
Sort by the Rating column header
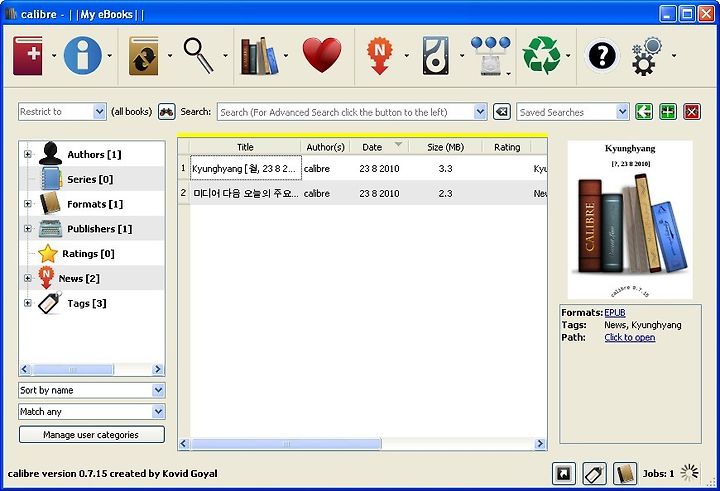click(507, 147)
